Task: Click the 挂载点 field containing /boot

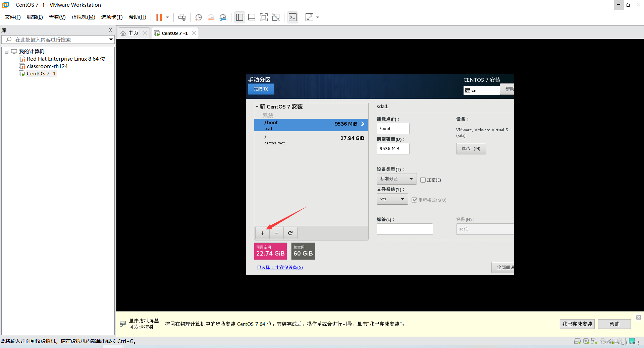Action: click(393, 129)
